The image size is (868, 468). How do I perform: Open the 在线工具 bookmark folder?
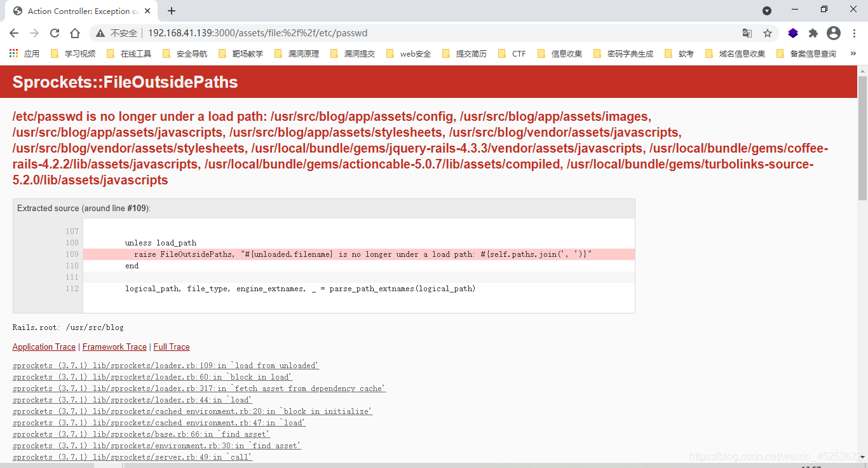(x=129, y=53)
